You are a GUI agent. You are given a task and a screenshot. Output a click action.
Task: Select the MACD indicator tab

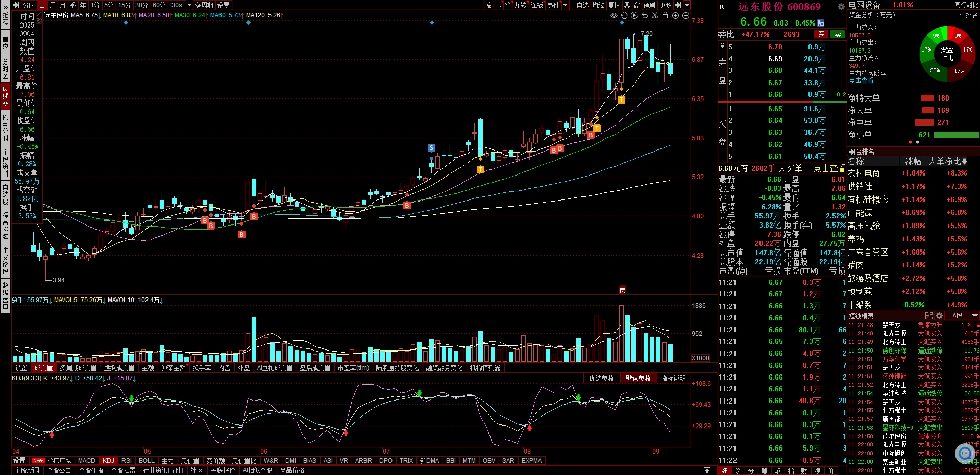pos(86,461)
